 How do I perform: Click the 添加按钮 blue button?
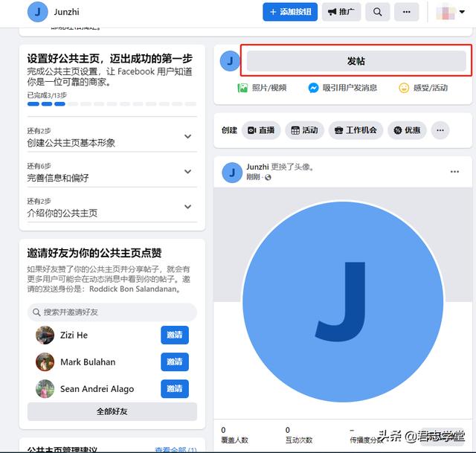[x=290, y=12]
